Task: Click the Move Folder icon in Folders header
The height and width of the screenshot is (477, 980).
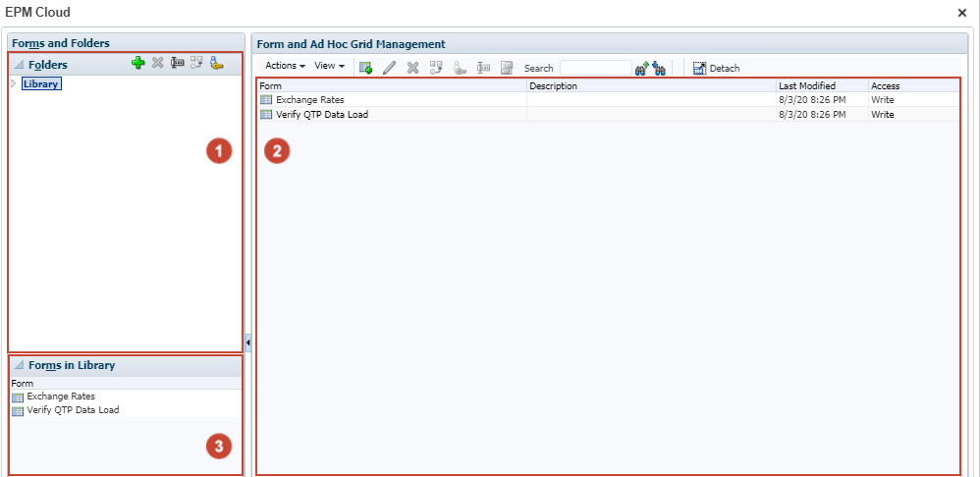Action: point(196,63)
